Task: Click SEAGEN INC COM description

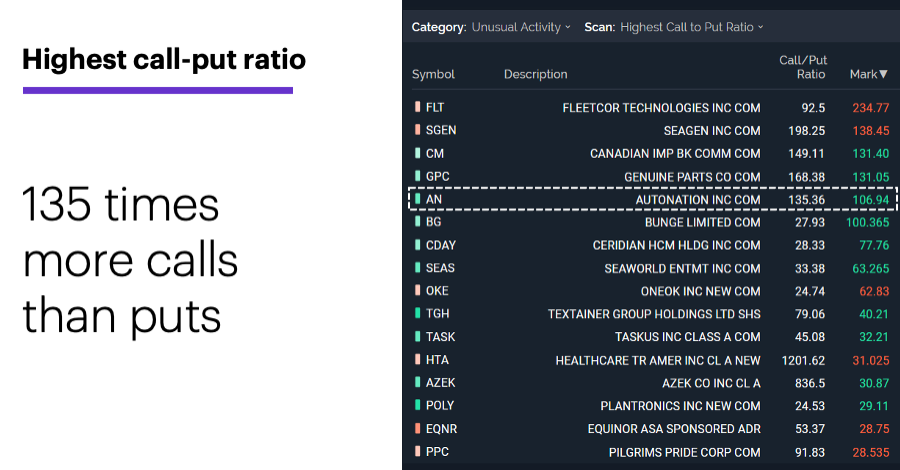Action: pos(712,131)
